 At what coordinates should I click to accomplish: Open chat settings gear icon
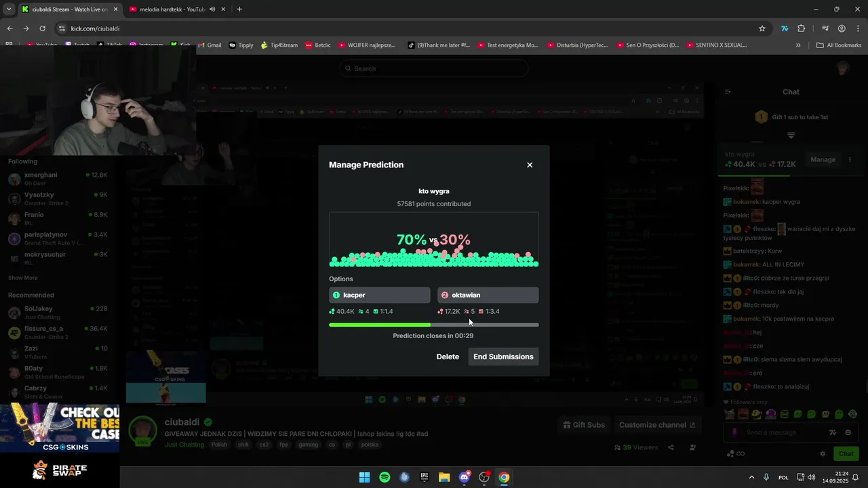click(823, 453)
